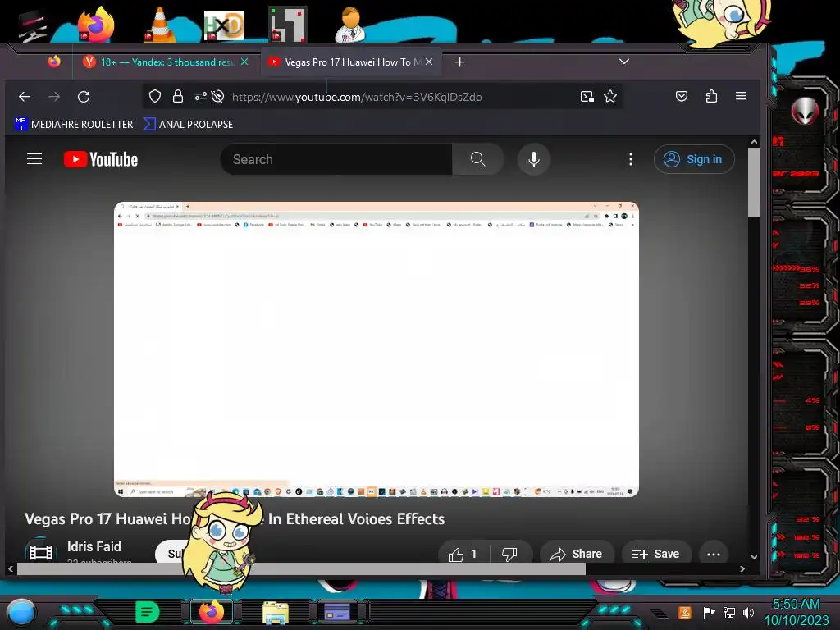Open the volume speaker tray icon
Viewport: 840px width, 630px height.
pos(748,612)
